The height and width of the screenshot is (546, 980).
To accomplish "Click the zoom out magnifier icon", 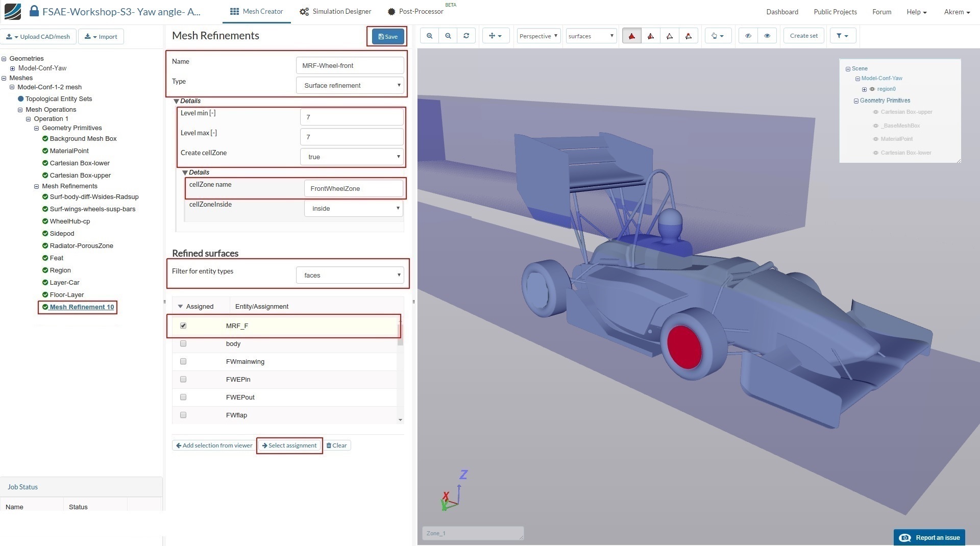I will (x=448, y=36).
